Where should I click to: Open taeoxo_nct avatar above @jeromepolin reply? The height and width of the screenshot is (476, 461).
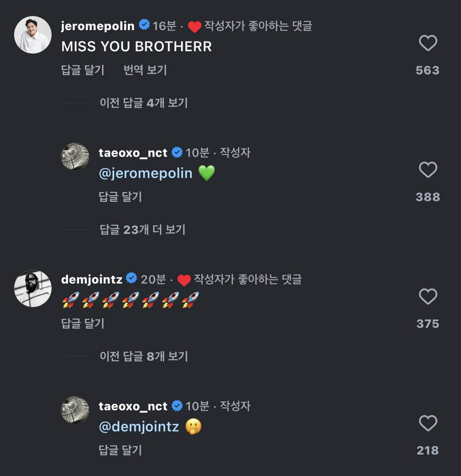point(75,157)
